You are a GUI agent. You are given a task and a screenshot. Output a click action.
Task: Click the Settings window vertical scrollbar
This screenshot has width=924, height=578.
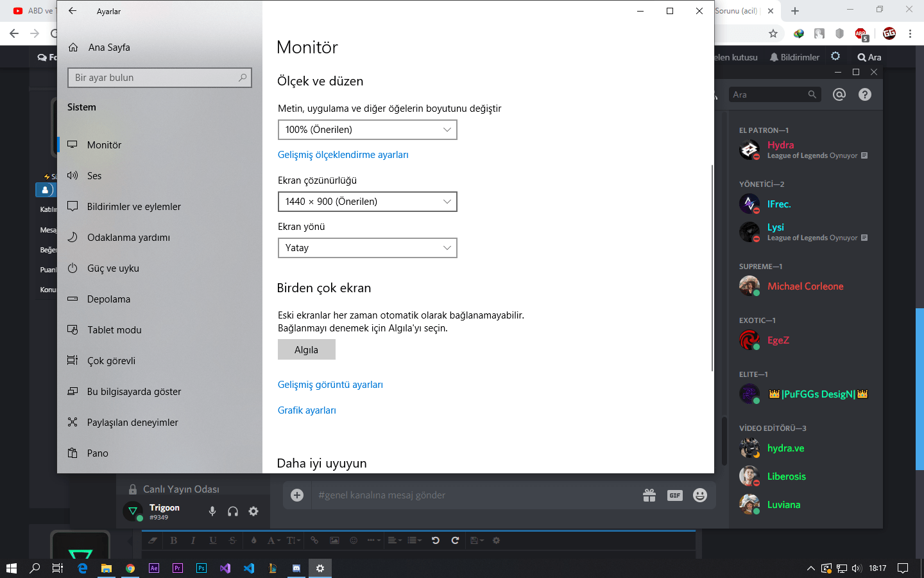(x=712, y=268)
